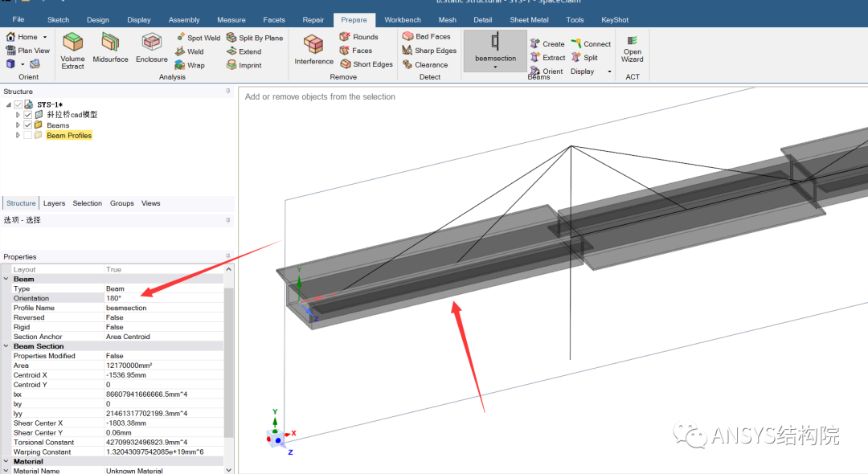Click the view orientation axis triad
This screenshot has width=868, height=474.
pos(280,433)
